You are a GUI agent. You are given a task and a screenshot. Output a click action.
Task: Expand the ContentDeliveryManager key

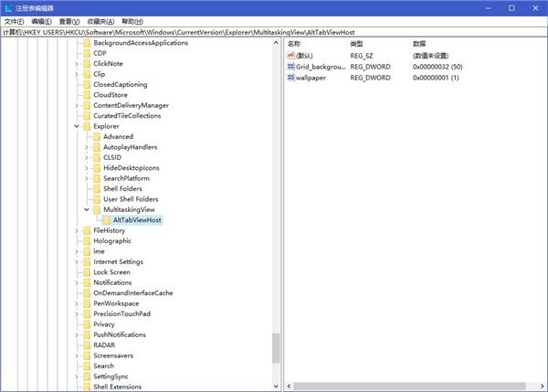[76, 106]
